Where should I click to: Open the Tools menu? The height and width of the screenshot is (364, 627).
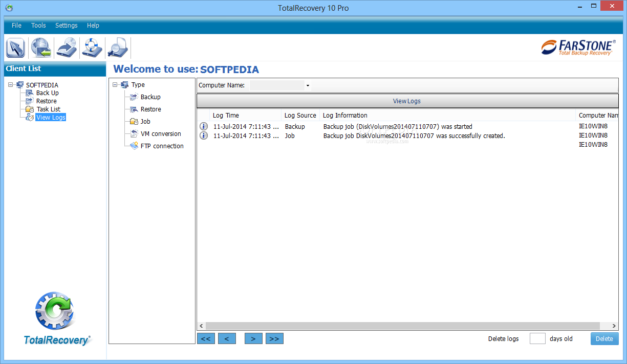(38, 26)
